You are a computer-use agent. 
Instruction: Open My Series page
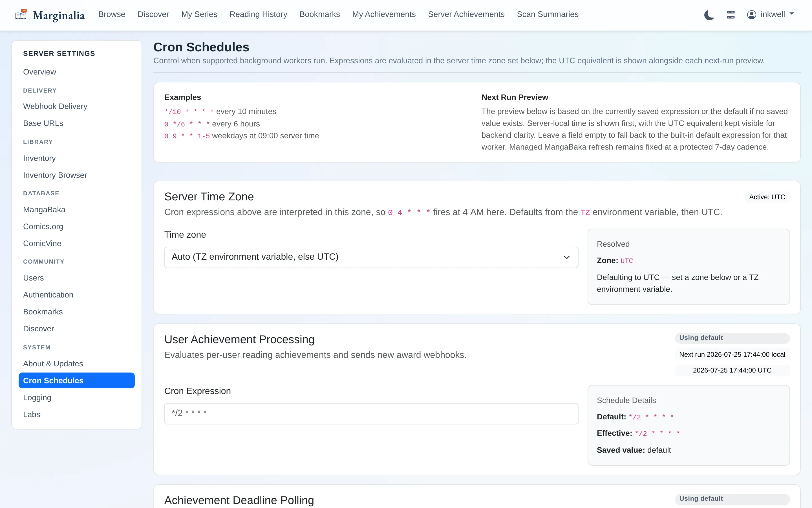pos(199,14)
